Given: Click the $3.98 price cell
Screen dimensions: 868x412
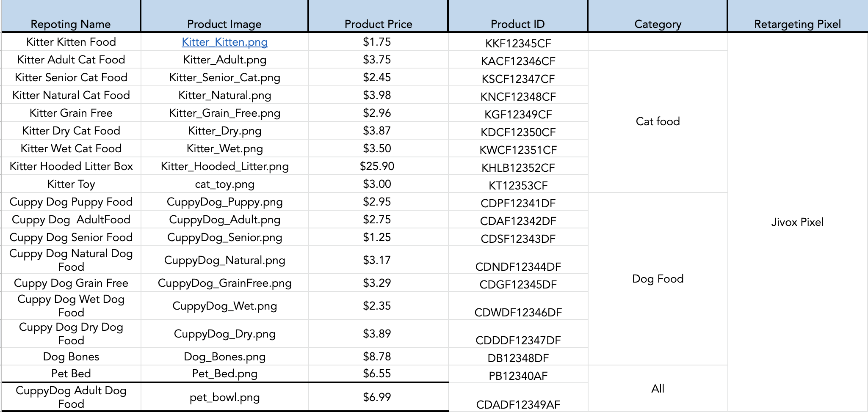Looking at the screenshot, I should [378, 95].
